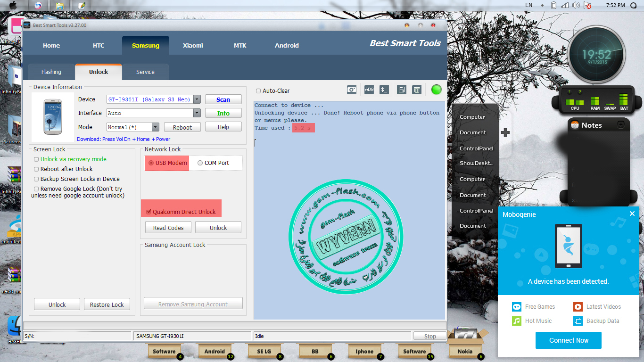Open the network signal bars tray icon
The height and width of the screenshot is (362, 644).
(x=565, y=5)
